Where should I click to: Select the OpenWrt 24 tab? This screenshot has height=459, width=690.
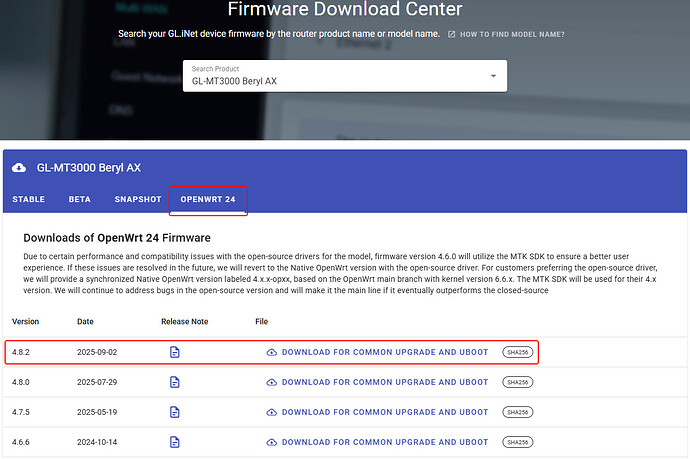tap(208, 199)
